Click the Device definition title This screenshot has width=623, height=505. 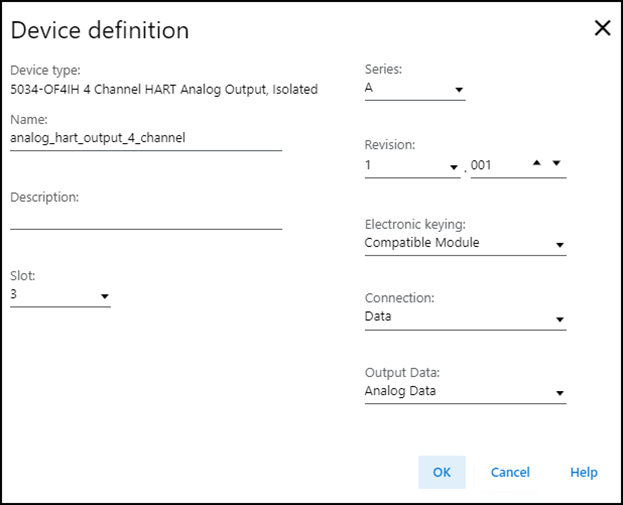coord(99,30)
